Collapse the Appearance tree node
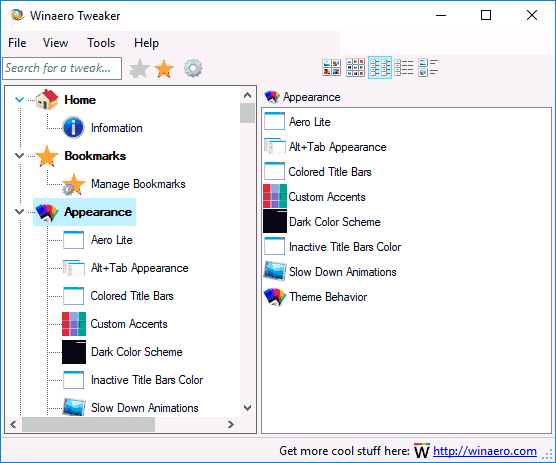Screen dimensions: 556x463 point(20,212)
